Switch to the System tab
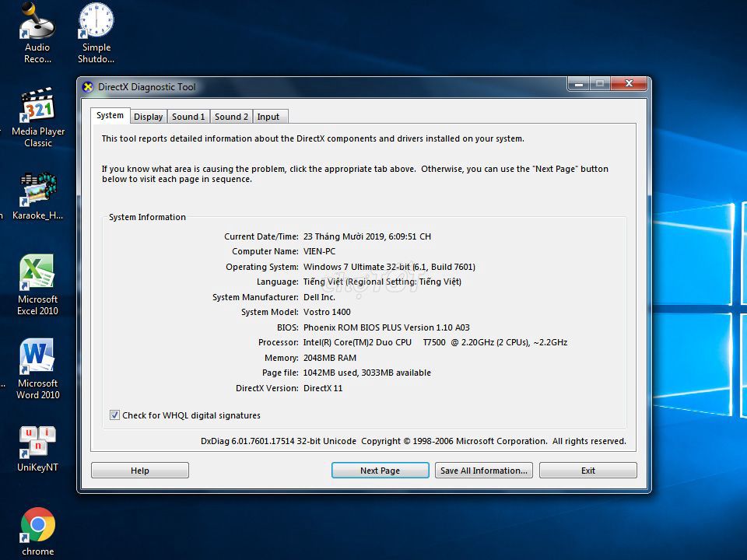Viewport: 747px width, 560px height. pyautogui.click(x=110, y=116)
